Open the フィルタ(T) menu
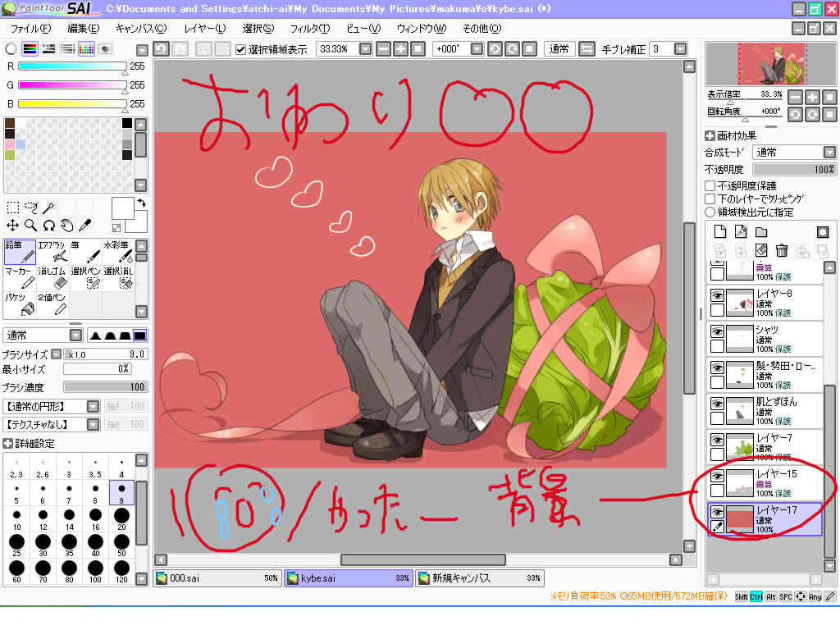Viewport: 840px width, 630px height. [309, 29]
